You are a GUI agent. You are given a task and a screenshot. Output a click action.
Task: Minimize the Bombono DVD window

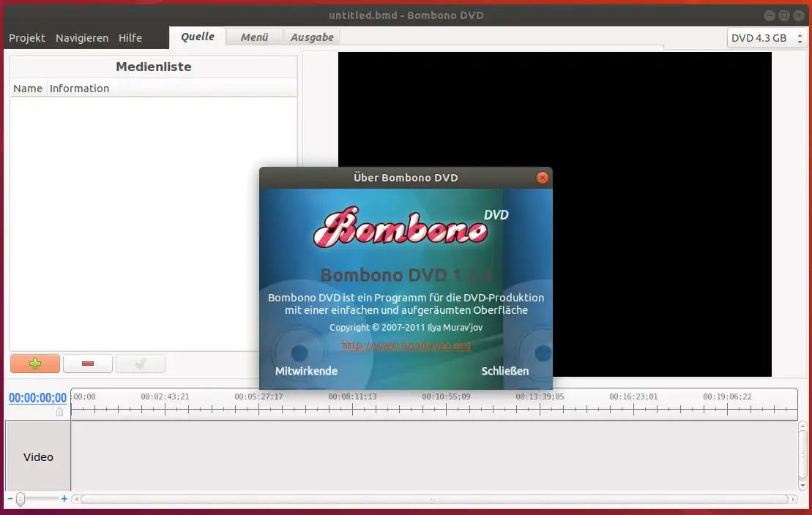tap(770, 15)
